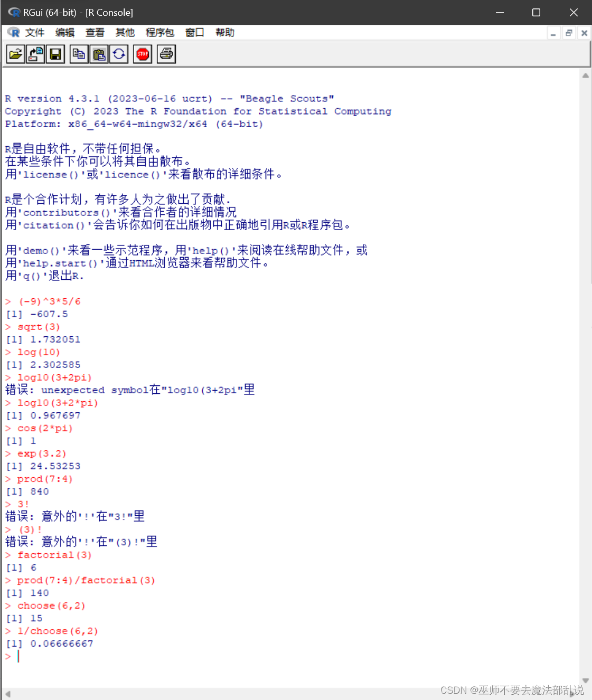This screenshot has width=592, height=700.
Task: Click the command 'prod(7:4)'
Action: pyautogui.click(x=45, y=479)
